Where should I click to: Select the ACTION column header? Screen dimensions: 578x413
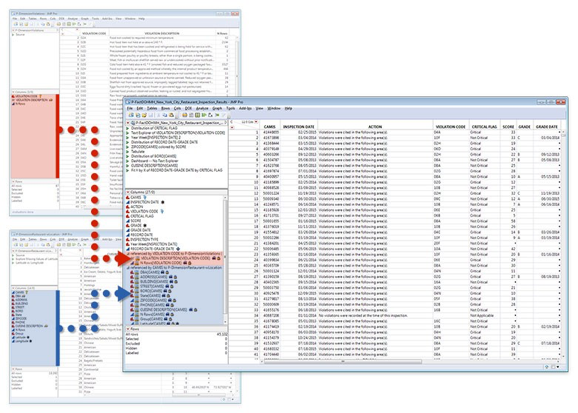(375, 126)
